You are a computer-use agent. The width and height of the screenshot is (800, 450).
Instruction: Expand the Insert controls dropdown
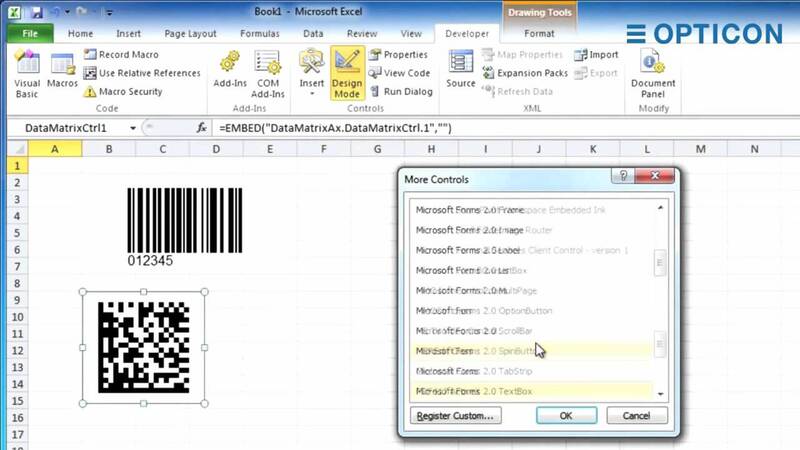tap(312, 94)
